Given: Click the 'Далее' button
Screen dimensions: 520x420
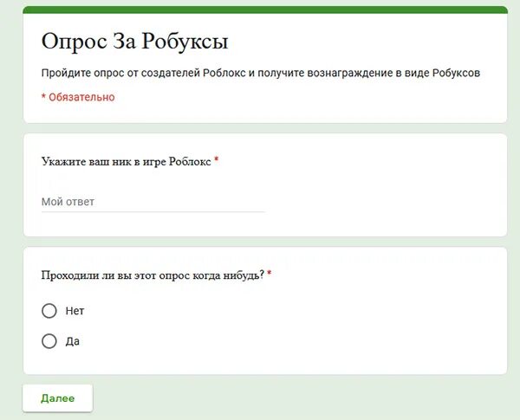Looking at the screenshot, I should pos(58,398).
